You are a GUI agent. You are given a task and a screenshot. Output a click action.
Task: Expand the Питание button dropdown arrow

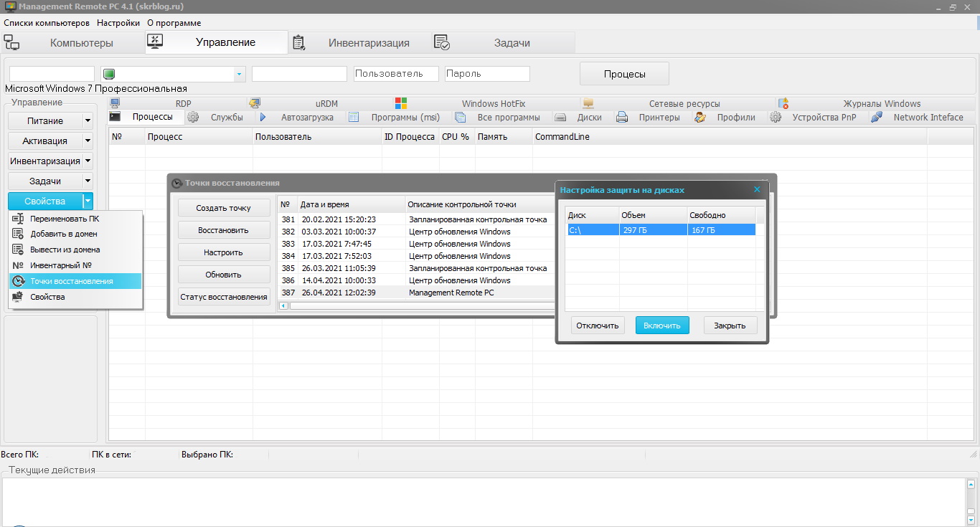(x=88, y=121)
